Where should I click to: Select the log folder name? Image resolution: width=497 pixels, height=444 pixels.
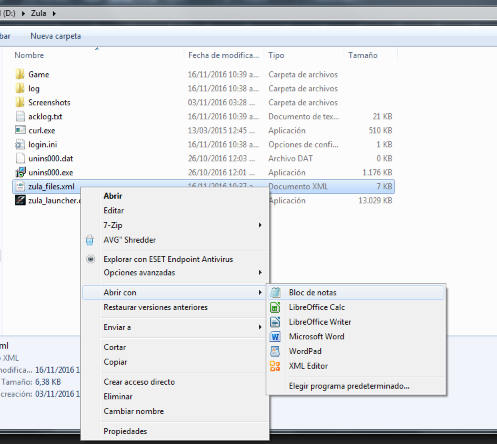(34, 88)
